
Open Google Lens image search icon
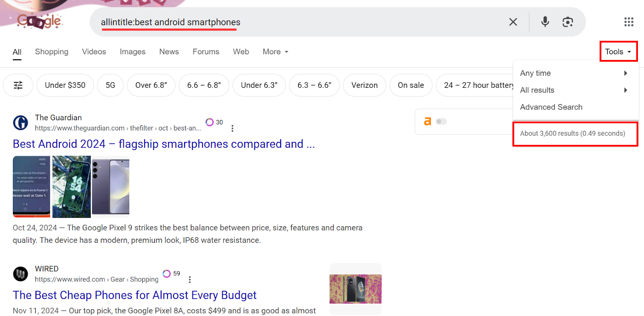(x=568, y=22)
